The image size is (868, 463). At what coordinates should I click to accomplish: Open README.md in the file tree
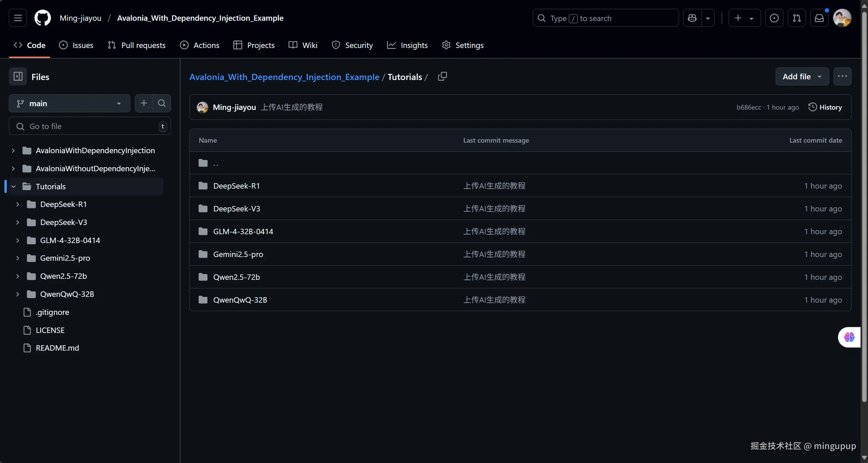(57, 348)
